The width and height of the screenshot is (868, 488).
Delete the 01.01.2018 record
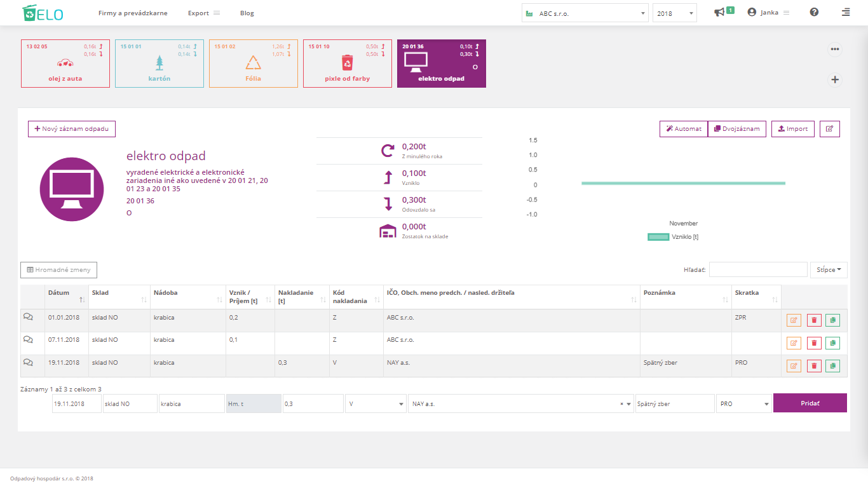tap(813, 320)
